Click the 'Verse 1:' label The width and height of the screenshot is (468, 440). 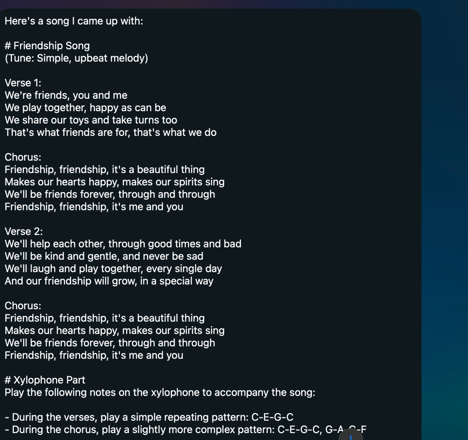[x=23, y=83]
